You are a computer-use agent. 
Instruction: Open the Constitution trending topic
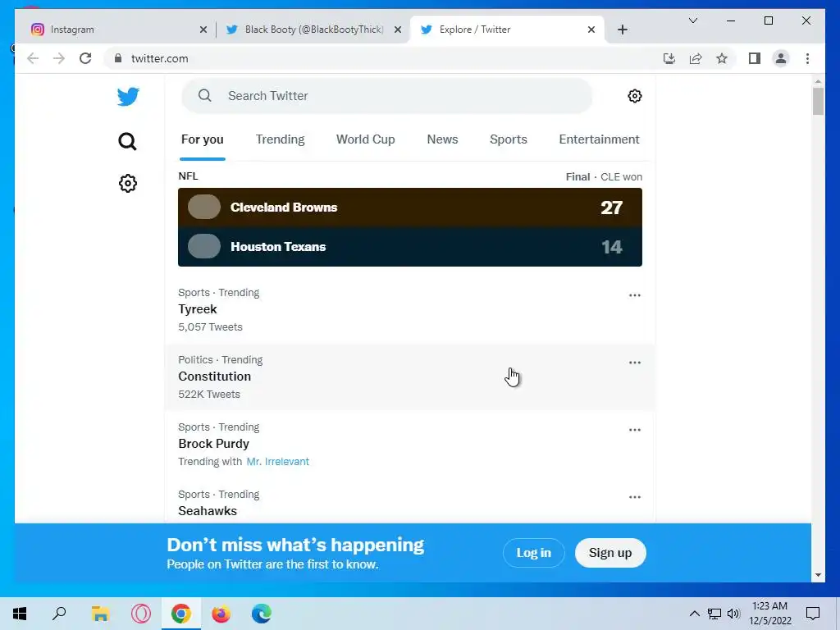pos(409,377)
